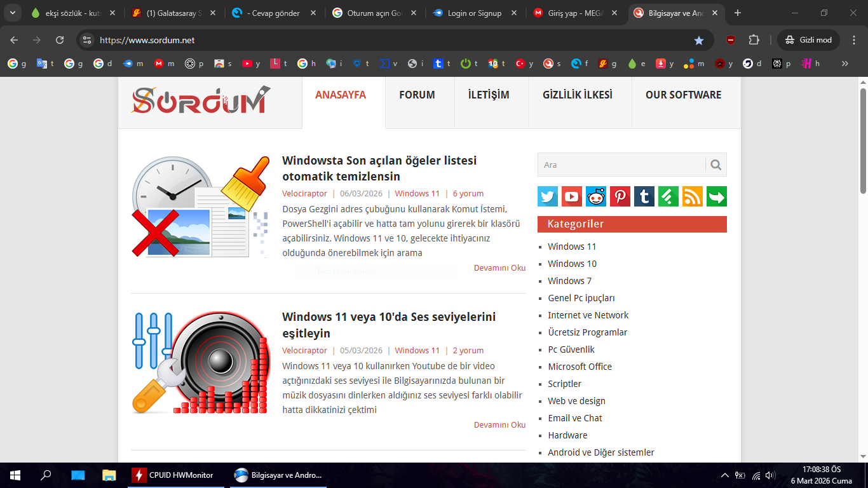Open the Turkish flag bookmark
This screenshot has height=488, width=868.
point(524,64)
